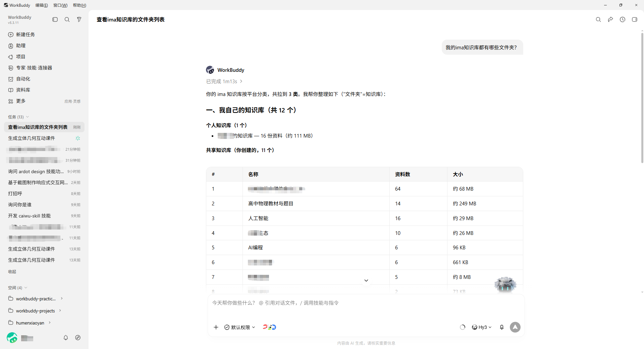The height and width of the screenshot is (349, 644).
Task: Click the send arrow button
Action: point(515,327)
